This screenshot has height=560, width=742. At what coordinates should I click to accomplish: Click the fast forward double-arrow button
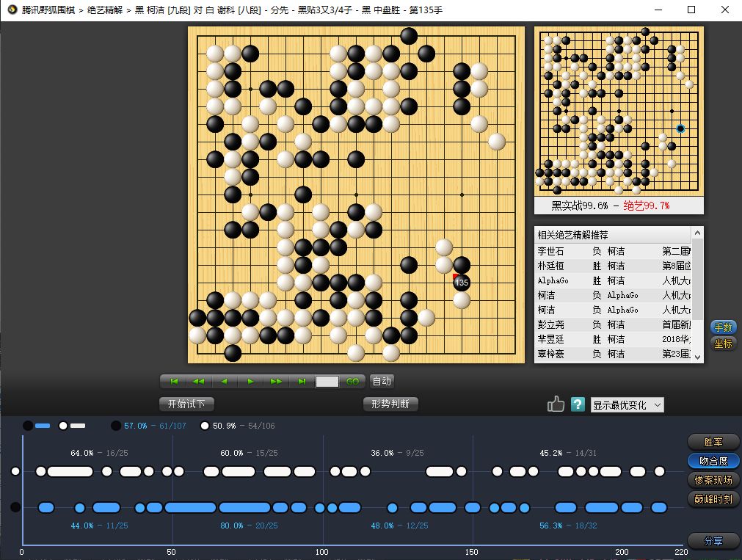(276, 382)
